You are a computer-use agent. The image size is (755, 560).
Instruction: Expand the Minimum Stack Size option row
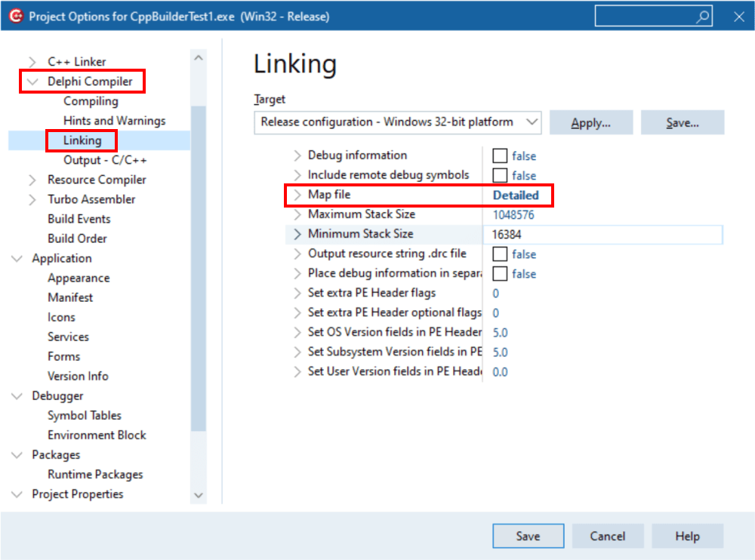(x=297, y=234)
